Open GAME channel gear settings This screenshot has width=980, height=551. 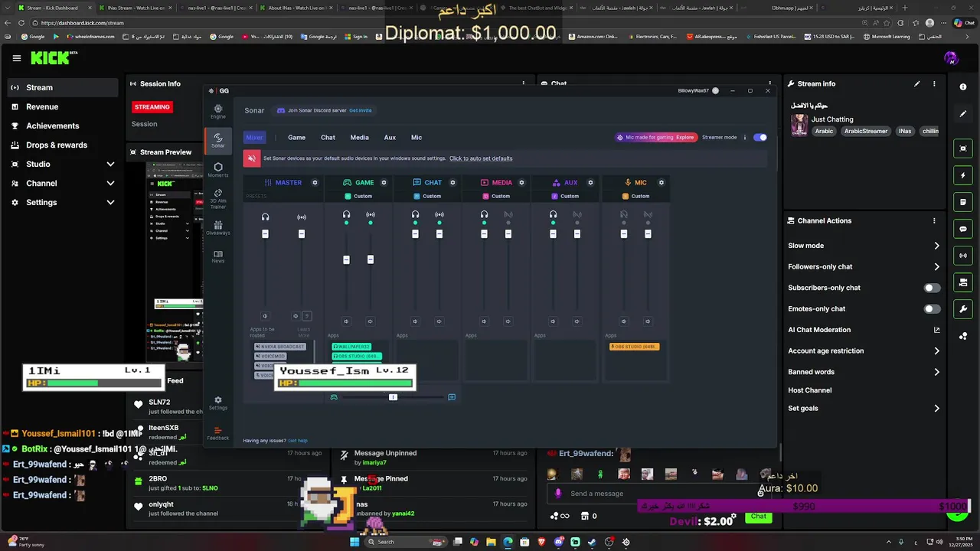(x=384, y=182)
